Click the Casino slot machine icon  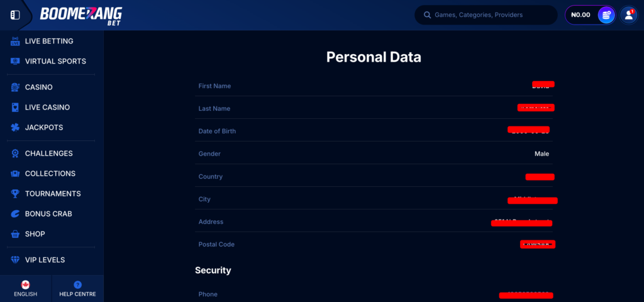pyautogui.click(x=15, y=87)
